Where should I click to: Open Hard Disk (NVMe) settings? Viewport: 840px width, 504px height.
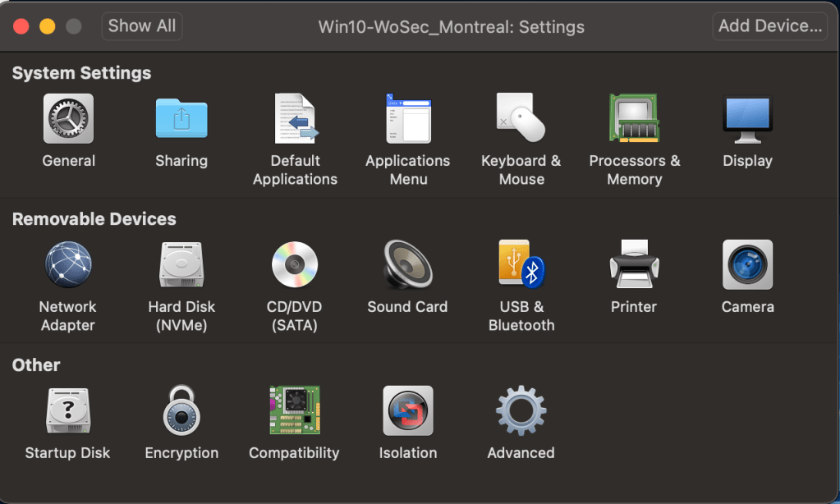click(x=181, y=265)
